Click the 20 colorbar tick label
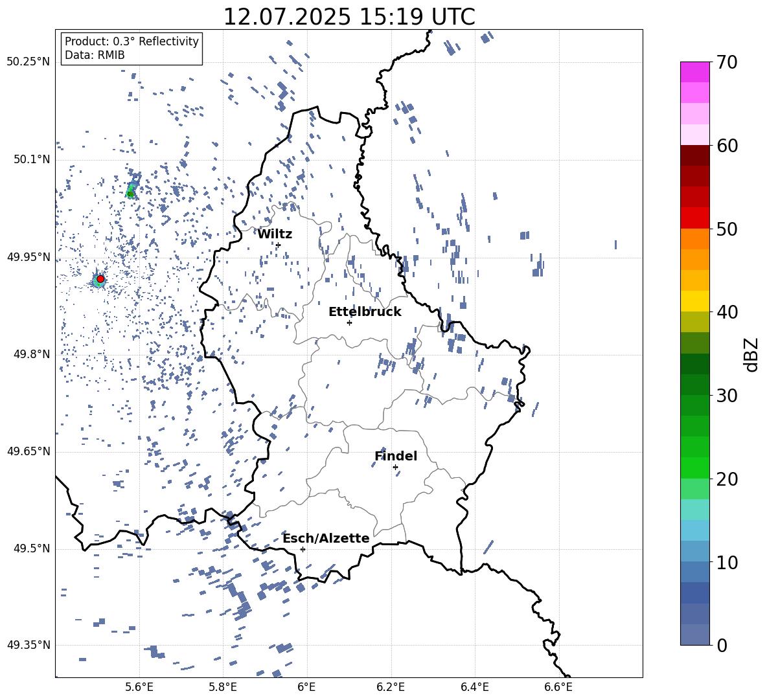The width and height of the screenshot is (767, 700). tap(727, 479)
